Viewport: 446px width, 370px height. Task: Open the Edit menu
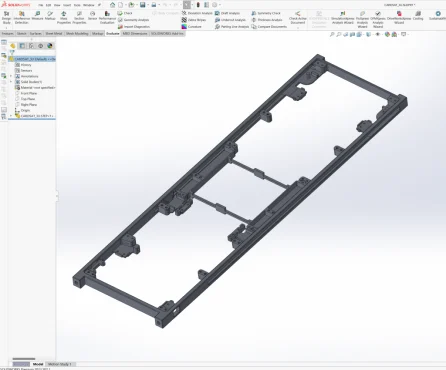[48, 5]
